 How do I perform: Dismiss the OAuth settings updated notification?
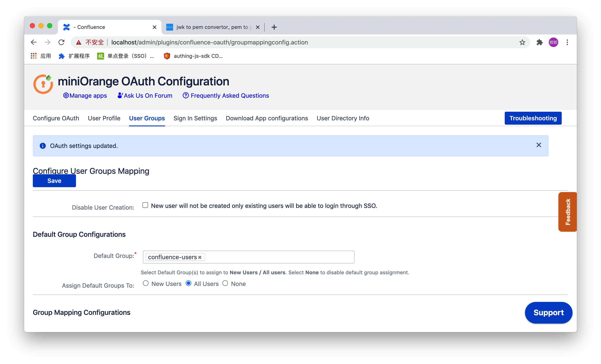point(539,145)
